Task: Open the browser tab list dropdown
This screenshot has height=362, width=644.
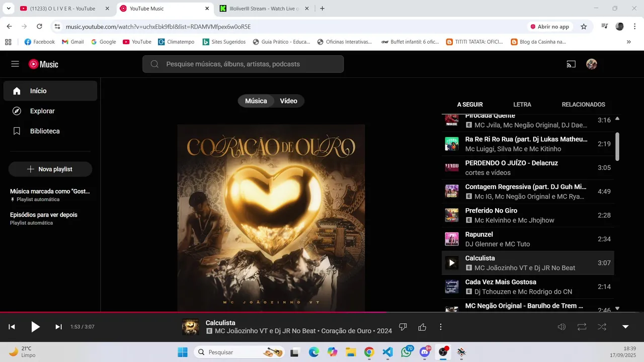Action: (8, 9)
